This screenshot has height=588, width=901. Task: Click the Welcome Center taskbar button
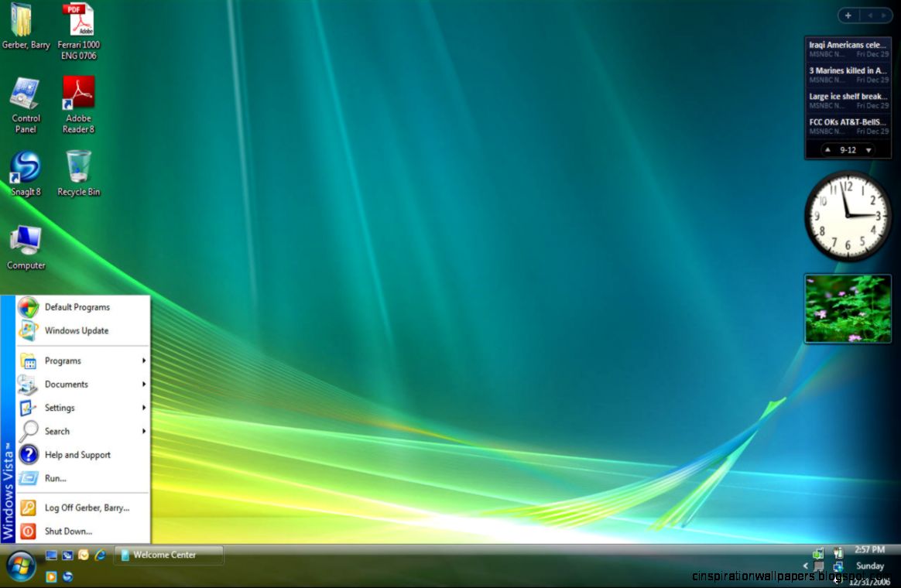click(x=169, y=555)
